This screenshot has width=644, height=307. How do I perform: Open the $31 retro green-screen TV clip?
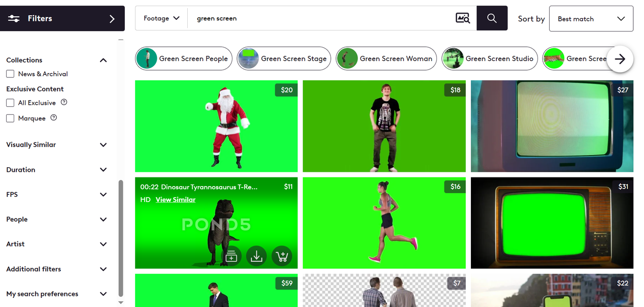552,223
